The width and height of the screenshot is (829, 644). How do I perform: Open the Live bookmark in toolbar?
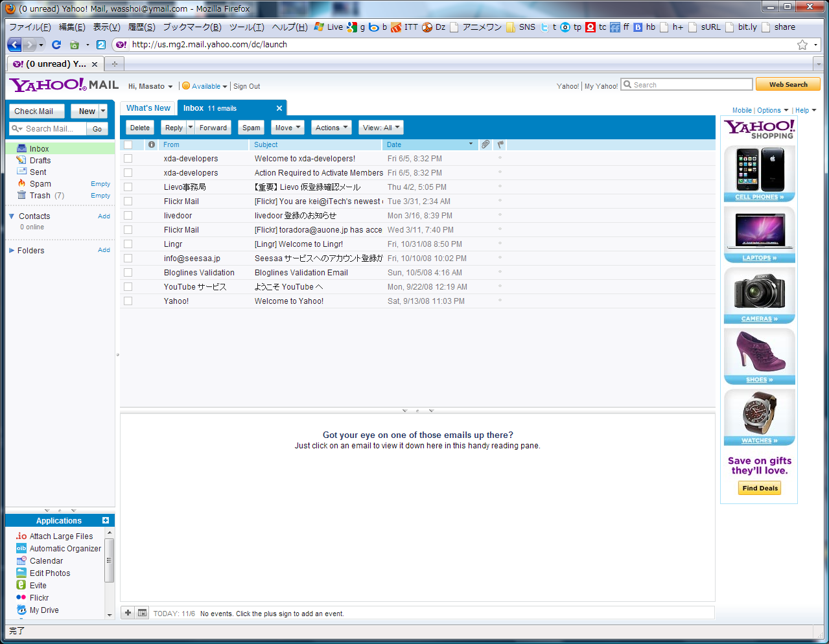point(329,27)
